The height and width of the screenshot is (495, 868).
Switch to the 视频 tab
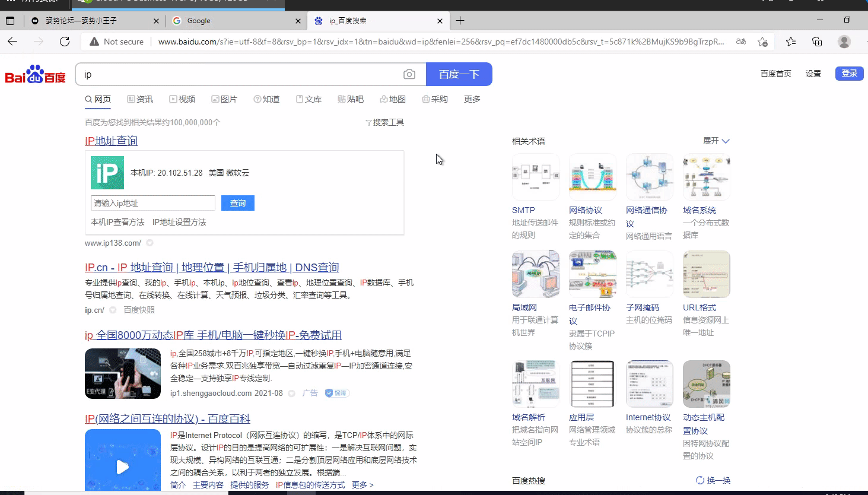182,99
